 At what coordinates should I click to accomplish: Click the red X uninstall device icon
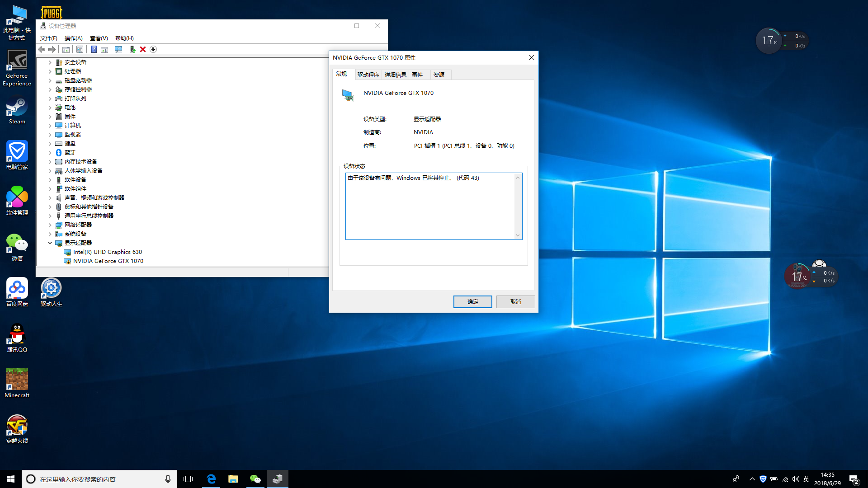[143, 49]
